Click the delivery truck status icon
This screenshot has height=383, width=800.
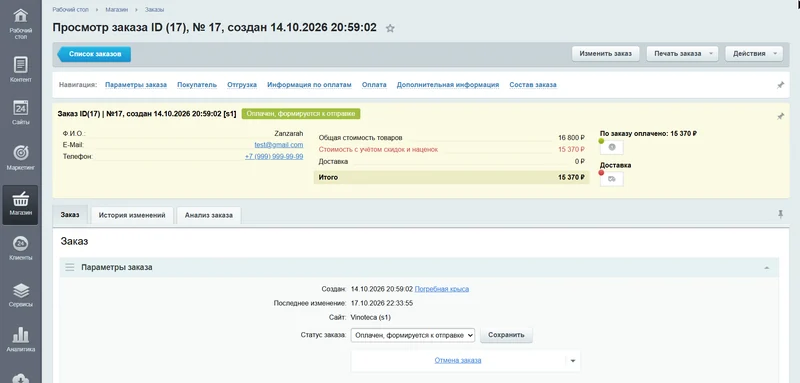(612, 178)
